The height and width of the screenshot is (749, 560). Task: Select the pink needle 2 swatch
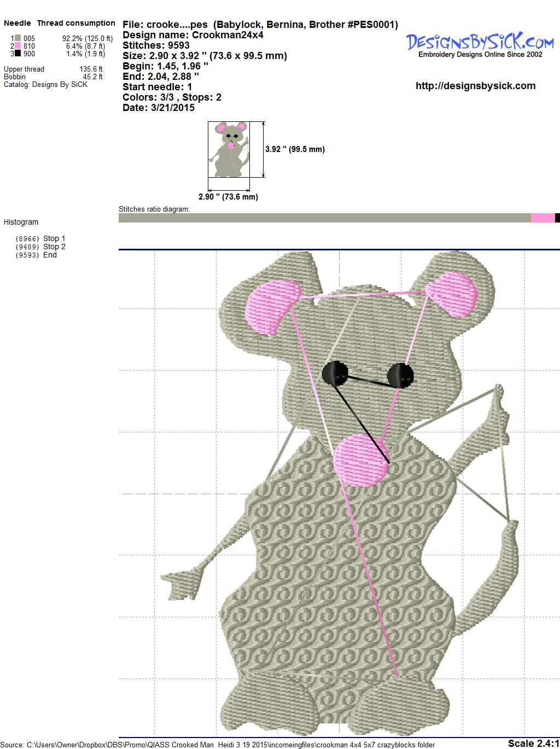click(x=17, y=46)
